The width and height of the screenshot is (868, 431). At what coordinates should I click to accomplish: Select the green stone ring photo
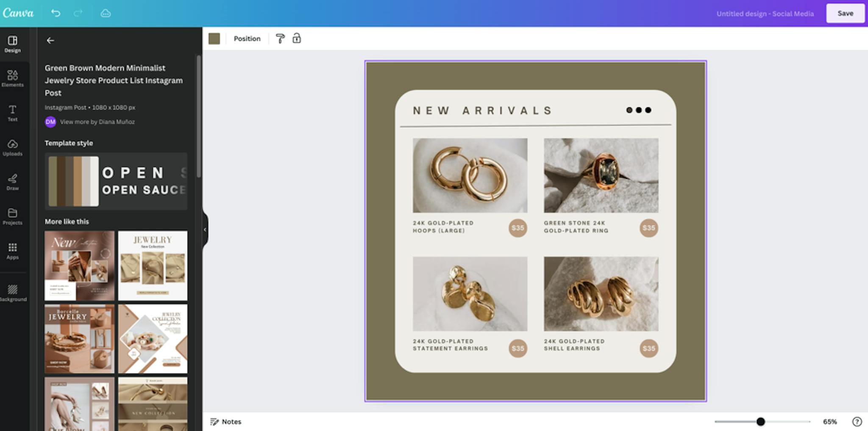pos(601,175)
